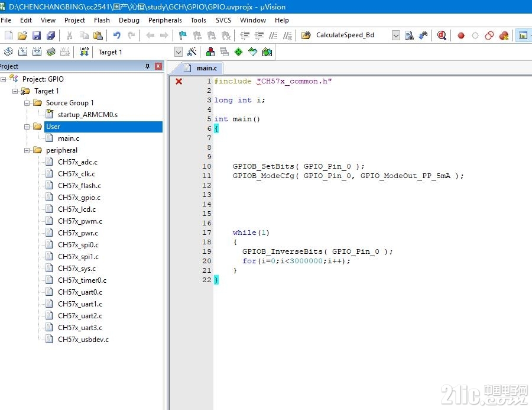Click the Cut scissors icon
Viewport: 532px width, 410px height.
[70, 35]
